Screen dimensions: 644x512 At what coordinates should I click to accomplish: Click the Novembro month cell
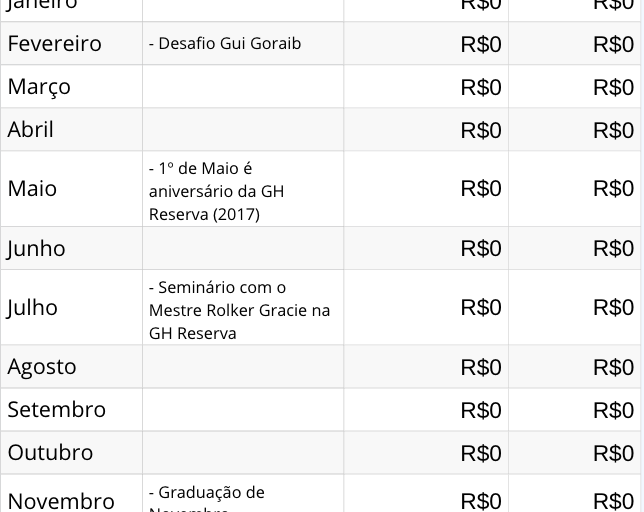tap(61, 499)
